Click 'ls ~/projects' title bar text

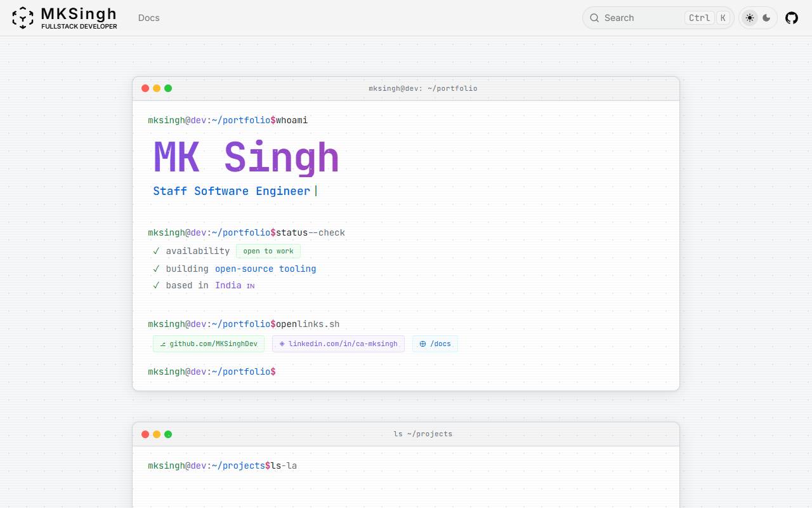422,434
